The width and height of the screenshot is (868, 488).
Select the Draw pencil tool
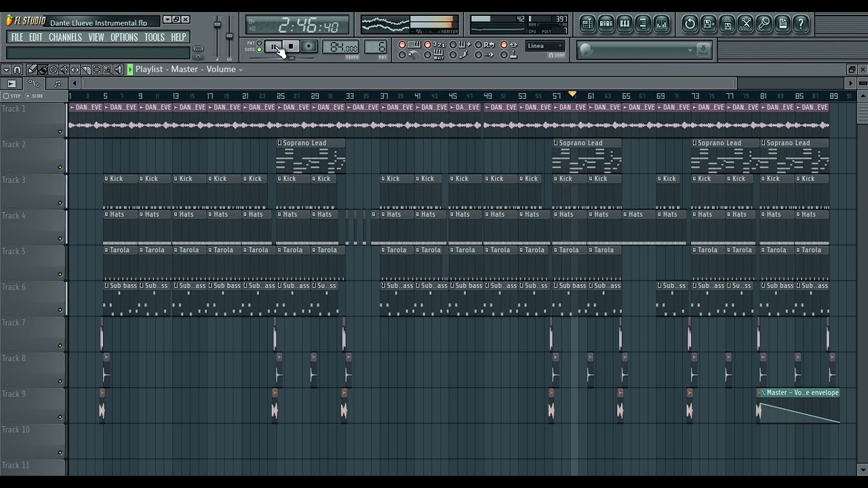32,69
